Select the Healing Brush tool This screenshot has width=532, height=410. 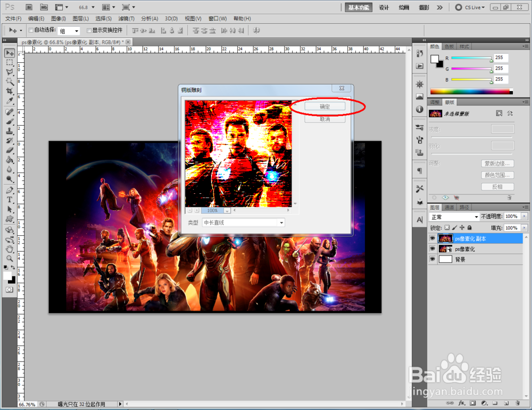coord(10,112)
